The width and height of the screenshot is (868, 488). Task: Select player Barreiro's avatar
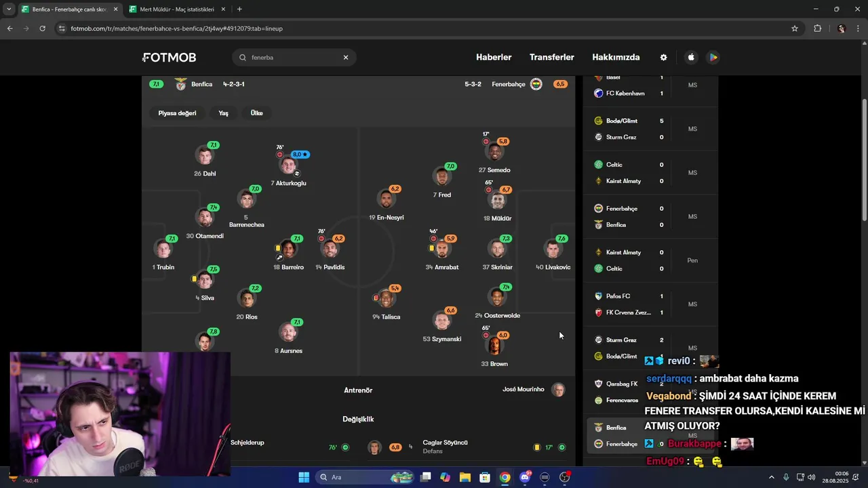click(288, 249)
